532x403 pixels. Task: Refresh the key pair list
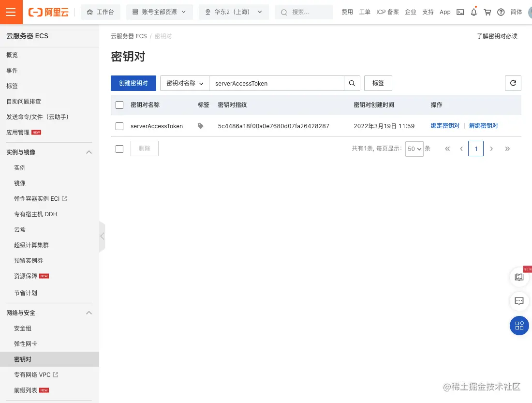tap(513, 83)
